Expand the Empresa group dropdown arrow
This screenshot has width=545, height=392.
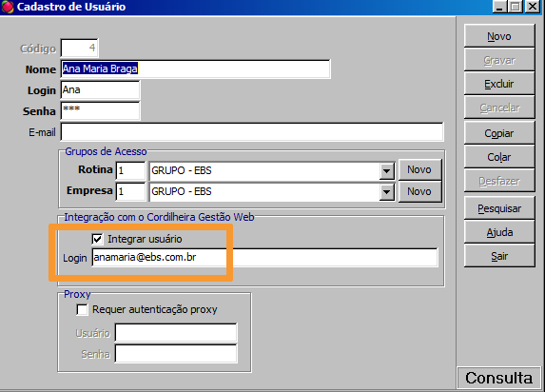pos(386,192)
